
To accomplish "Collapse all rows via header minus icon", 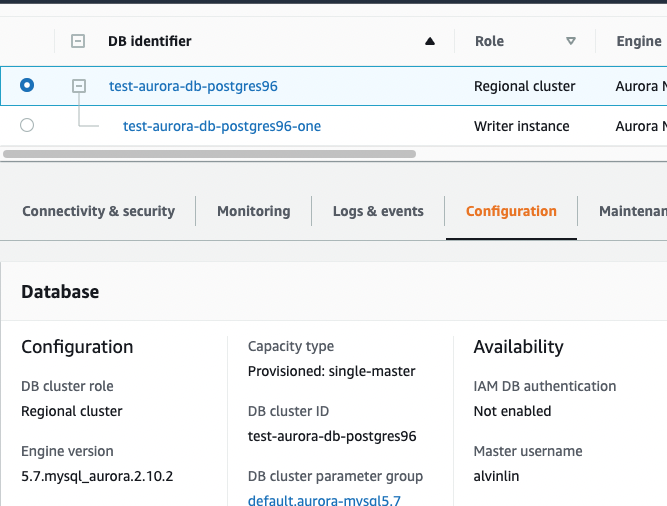I will click(78, 41).
